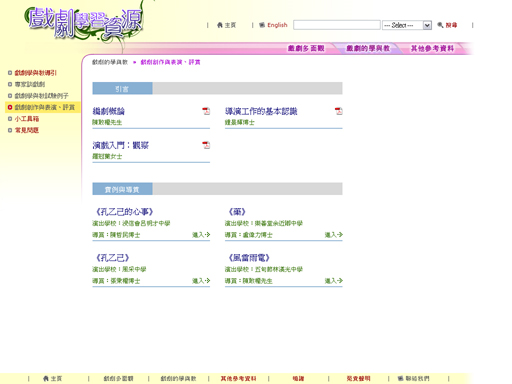
Task: Click the contact us text in the footer
Action: point(417,378)
